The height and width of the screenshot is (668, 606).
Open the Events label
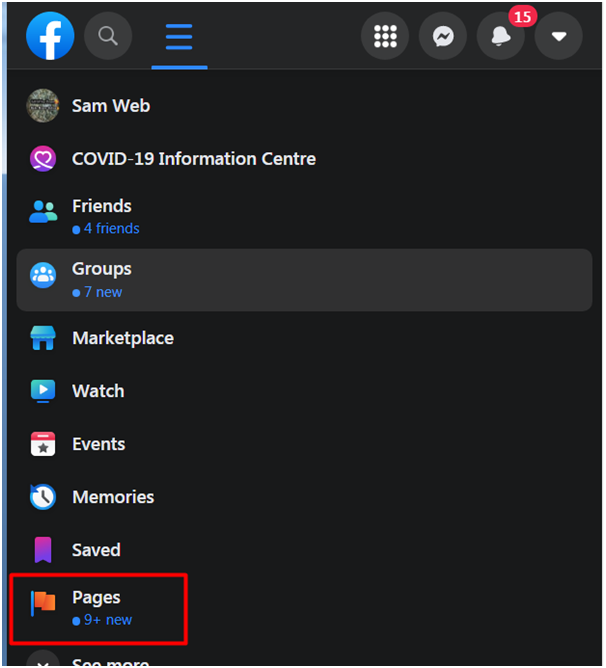tap(99, 444)
